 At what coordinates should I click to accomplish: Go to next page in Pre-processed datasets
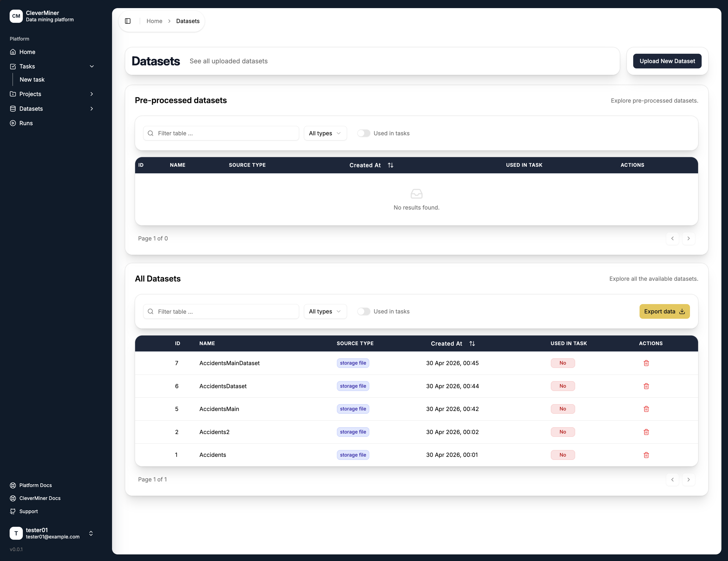click(688, 238)
